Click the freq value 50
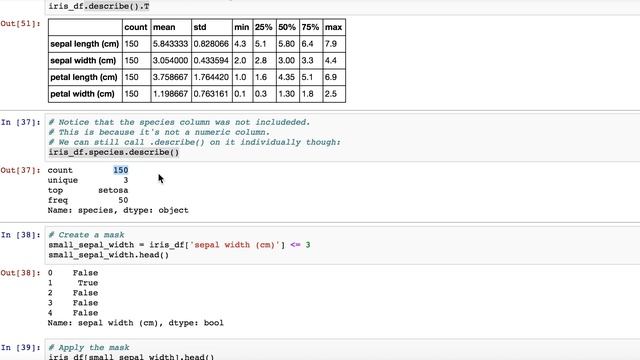 tap(123, 200)
